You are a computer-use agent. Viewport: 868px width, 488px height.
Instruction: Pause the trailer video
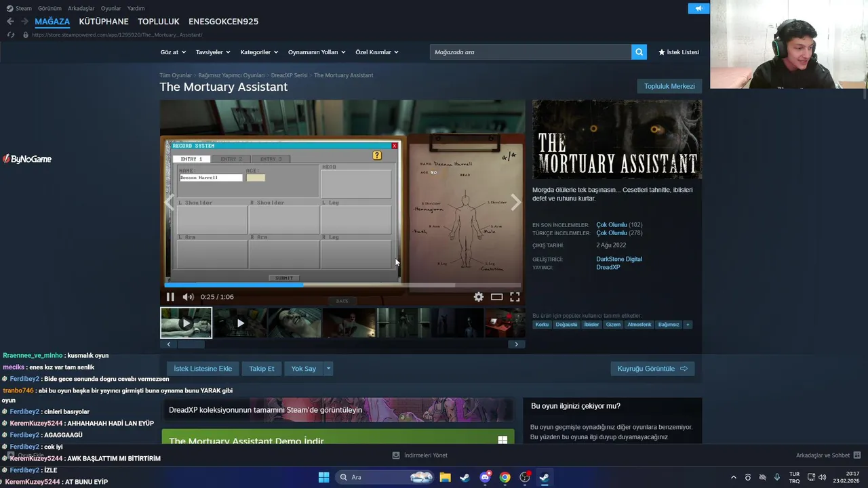tap(170, 297)
